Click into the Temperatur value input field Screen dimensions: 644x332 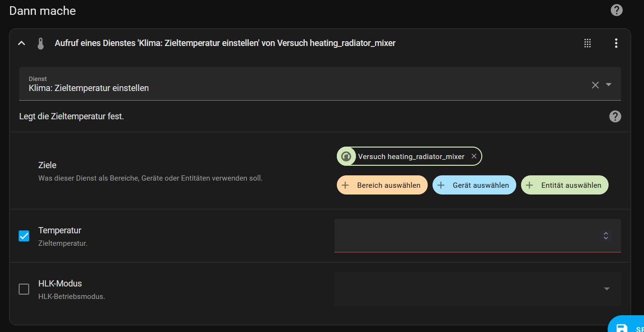pyautogui.click(x=464, y=236)
